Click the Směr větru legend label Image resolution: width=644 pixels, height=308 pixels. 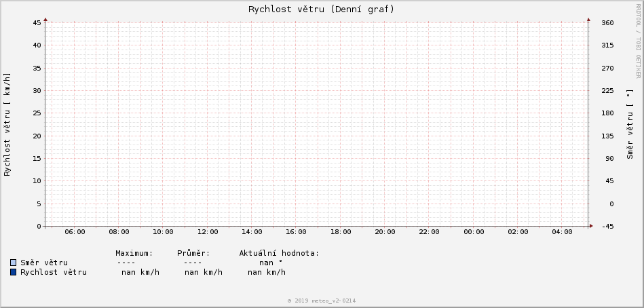pyautogui.click(x=44, y=263)
